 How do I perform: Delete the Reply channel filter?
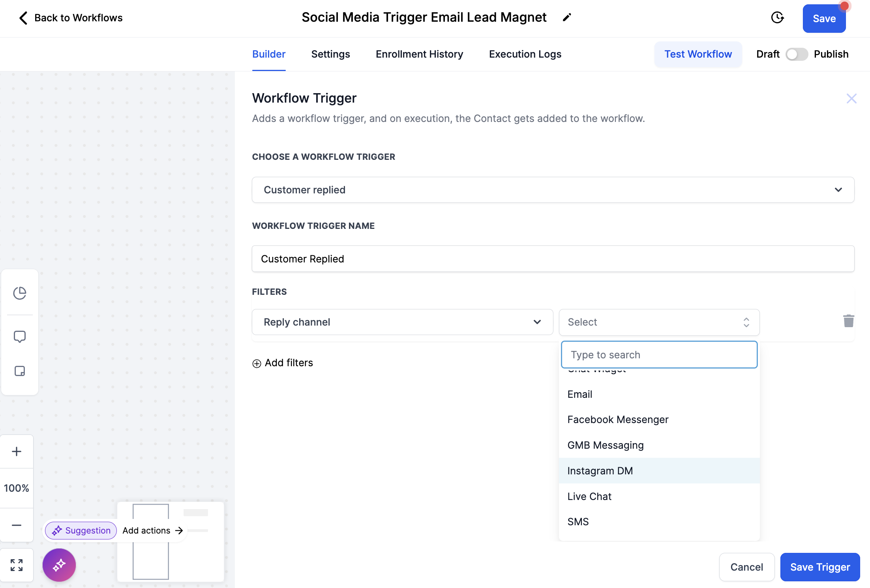pyautogui.click(x=848, y=321)
